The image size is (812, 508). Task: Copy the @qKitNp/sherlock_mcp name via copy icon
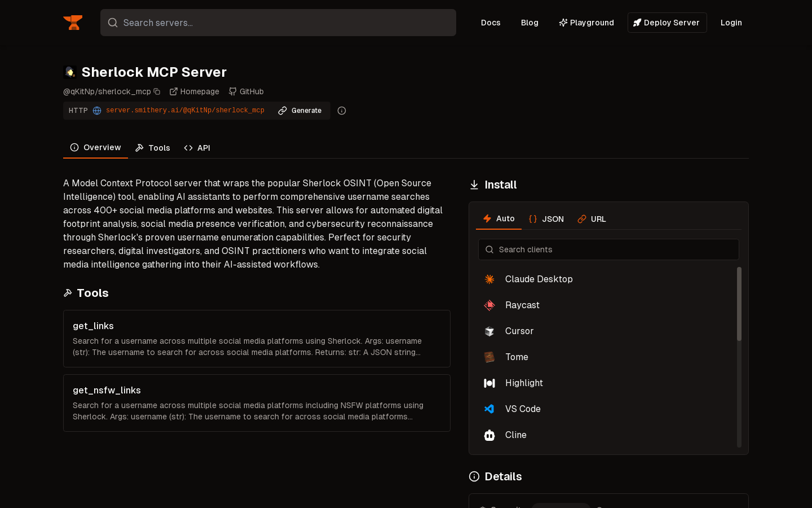tap(157, 91)
